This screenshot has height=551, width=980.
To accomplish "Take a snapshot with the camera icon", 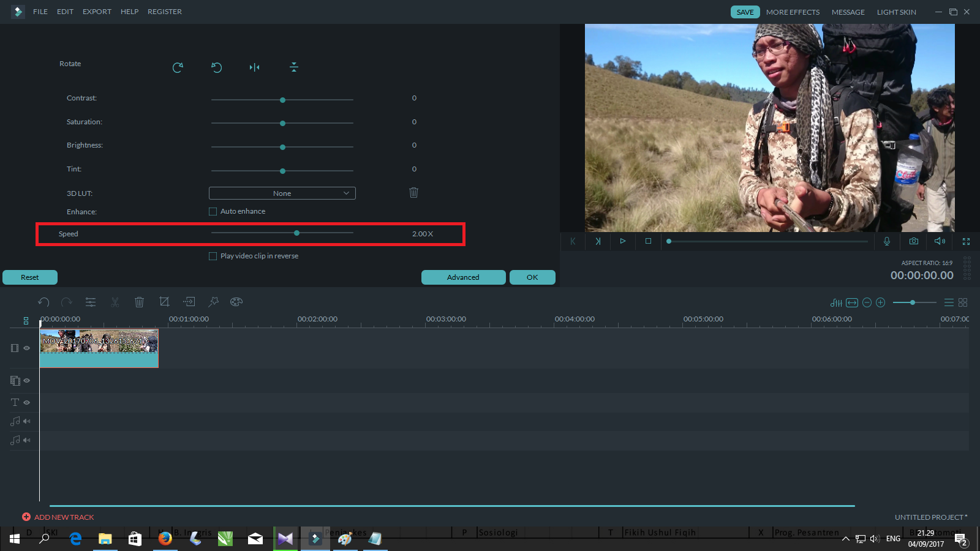I will [913, 241].
